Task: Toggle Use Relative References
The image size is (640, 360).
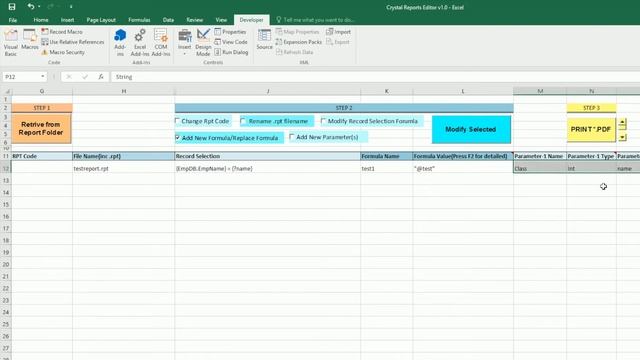Action: tap(73, 42)
